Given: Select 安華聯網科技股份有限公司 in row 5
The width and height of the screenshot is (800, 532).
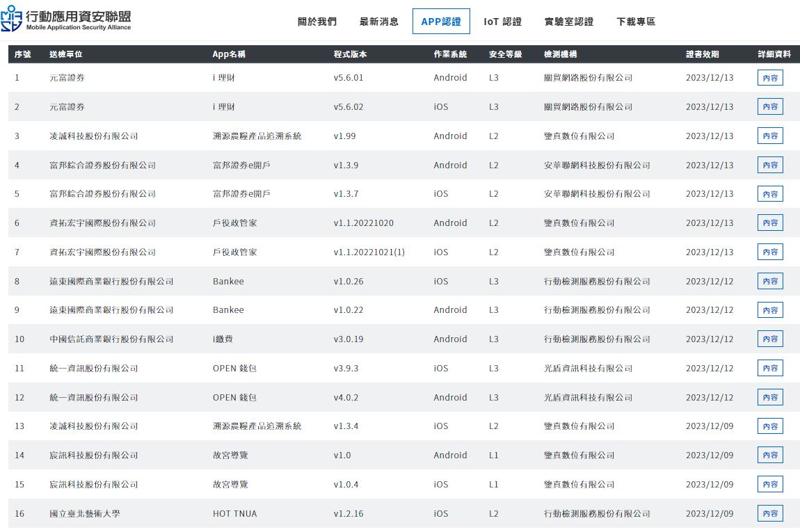Looking at the screenshot, I should (597, 194).
